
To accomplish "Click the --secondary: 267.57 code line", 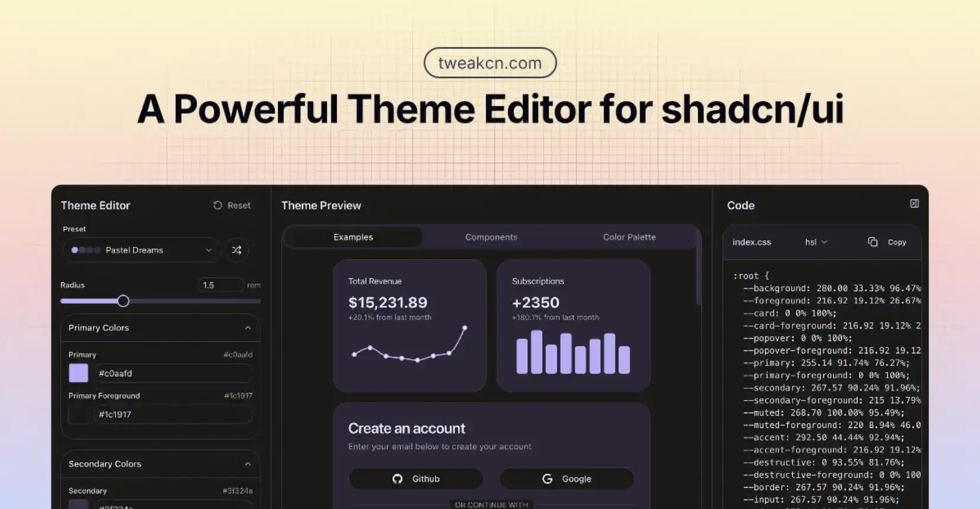I will pyautogui.click(x=831, y=388).
